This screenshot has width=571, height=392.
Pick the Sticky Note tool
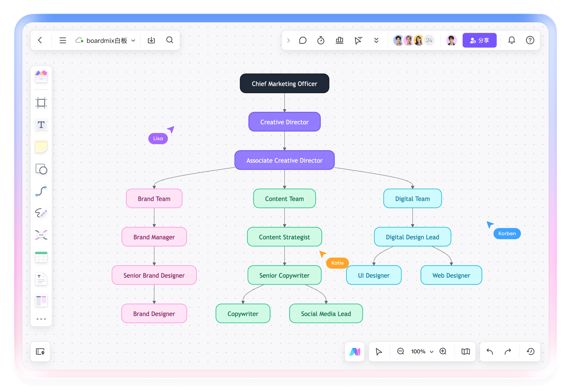[x=41, y=147]
